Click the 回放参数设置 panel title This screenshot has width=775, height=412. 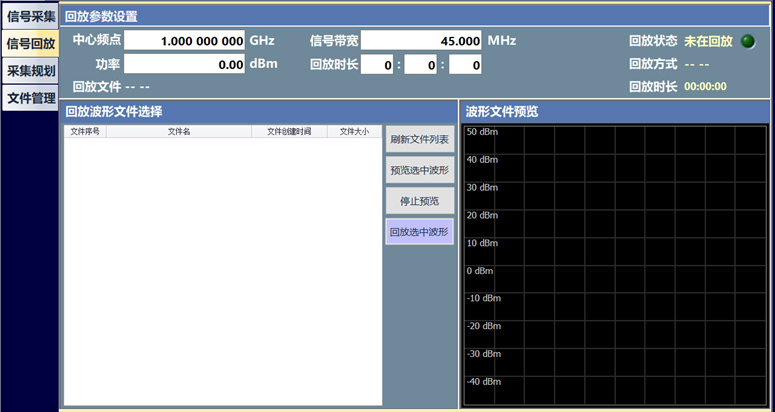101,17
